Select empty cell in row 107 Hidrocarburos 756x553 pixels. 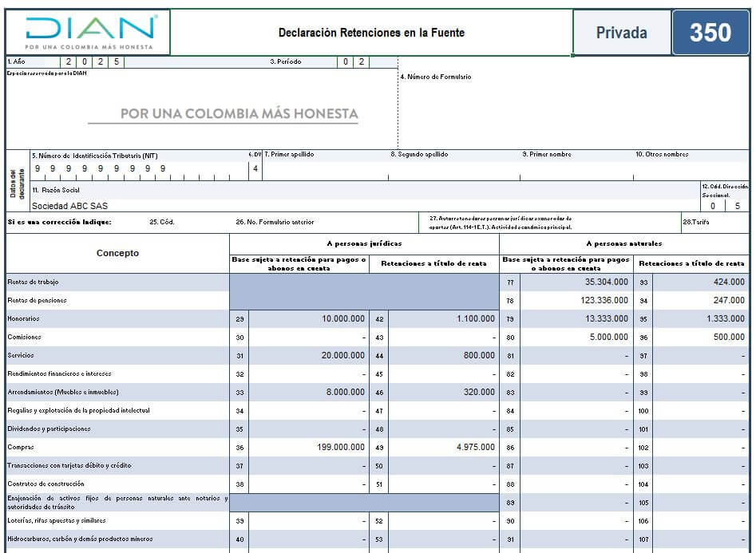(x=701, y=539)
